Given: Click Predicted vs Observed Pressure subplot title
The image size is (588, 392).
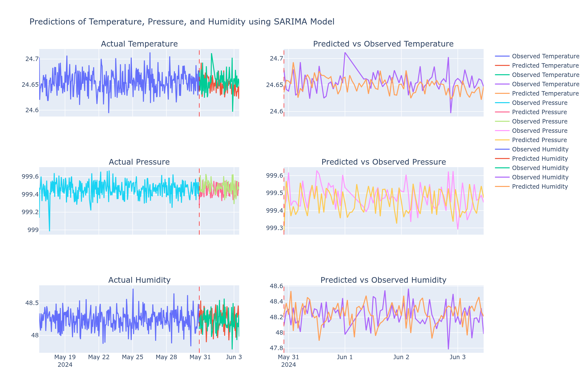Looking at the screenshot, I should coord(383,162).
